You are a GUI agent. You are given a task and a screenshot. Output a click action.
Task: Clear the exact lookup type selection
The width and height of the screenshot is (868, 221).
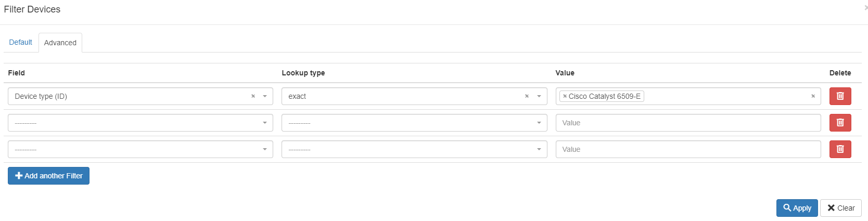(527, 96)
